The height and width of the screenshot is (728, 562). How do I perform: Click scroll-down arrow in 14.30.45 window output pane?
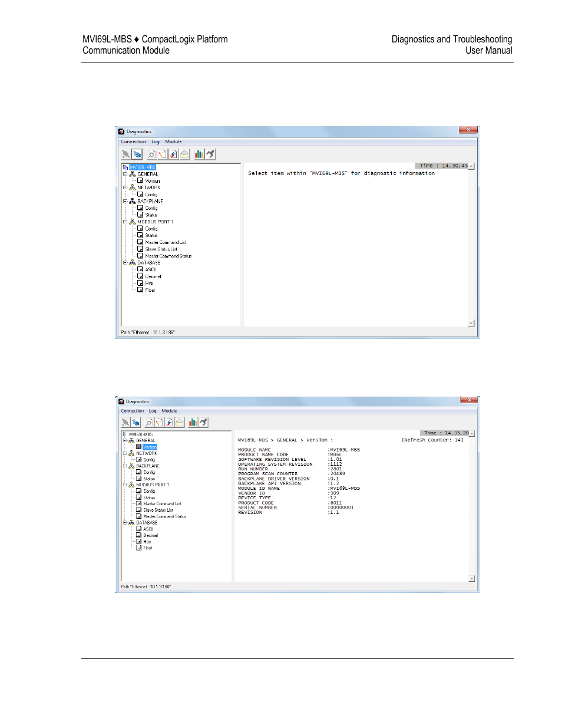(x=471, y=323)
